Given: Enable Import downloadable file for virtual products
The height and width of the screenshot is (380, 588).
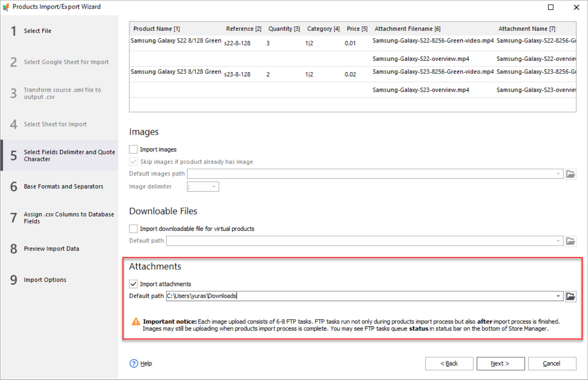Looking at the screenshot, I should (x=133, y=229).
